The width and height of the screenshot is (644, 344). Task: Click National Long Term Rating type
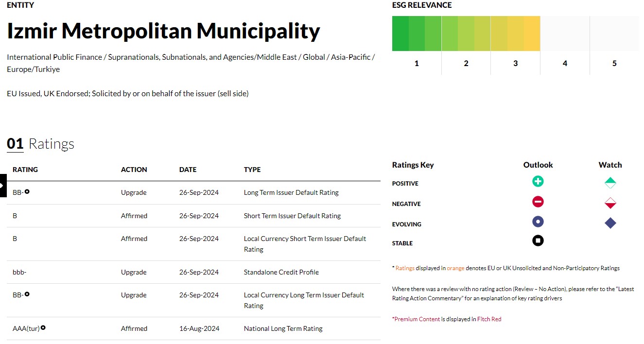pos(283,328)
